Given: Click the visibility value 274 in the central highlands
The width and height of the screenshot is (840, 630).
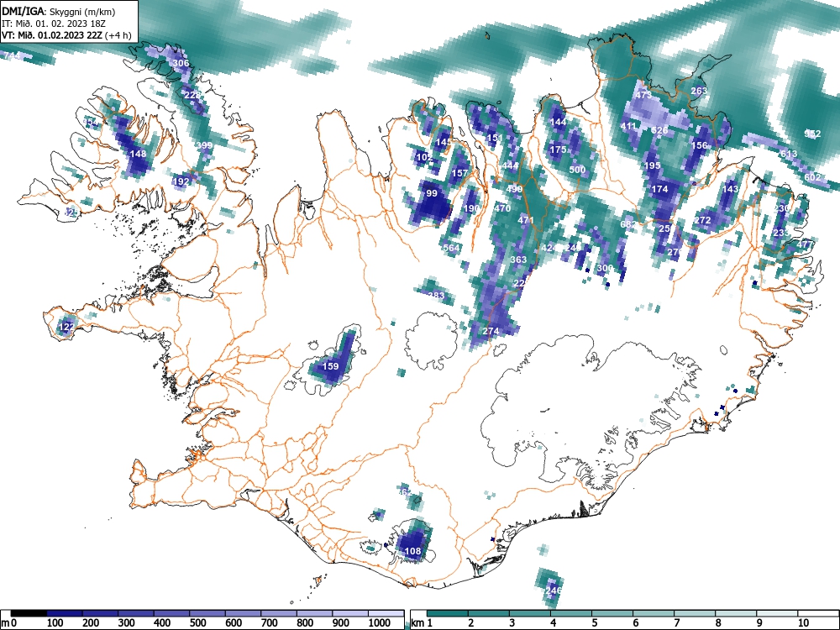Looking at the screenshot, I should (x=491, y=331).
